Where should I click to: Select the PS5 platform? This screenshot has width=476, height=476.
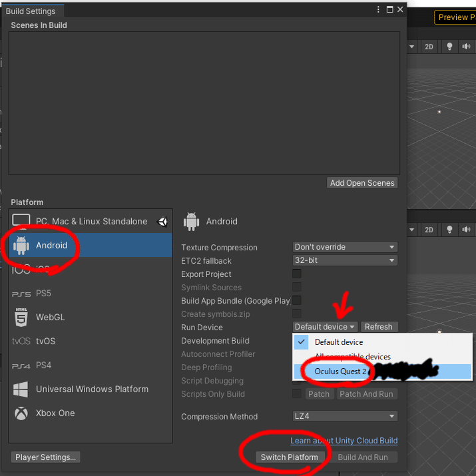[91, 293]
